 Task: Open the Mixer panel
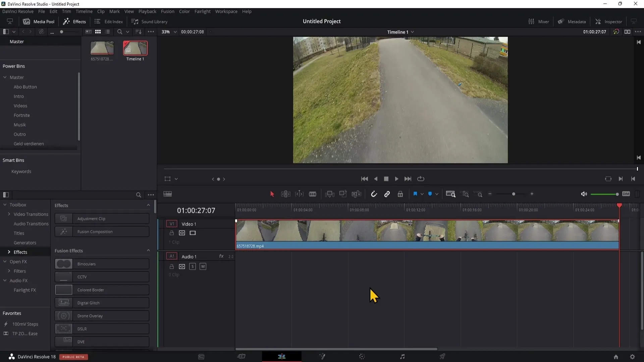click(x=539, y=21)
